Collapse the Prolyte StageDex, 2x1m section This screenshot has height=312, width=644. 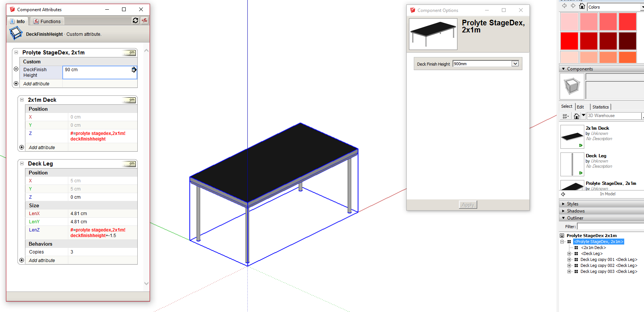[16, 53]
